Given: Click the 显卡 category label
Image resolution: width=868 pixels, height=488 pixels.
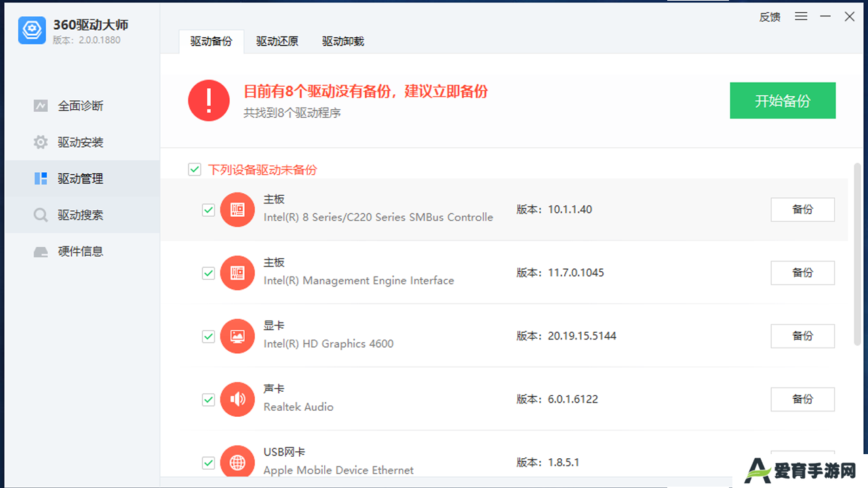Looking at the screenshot, I should tap(274, 326).
